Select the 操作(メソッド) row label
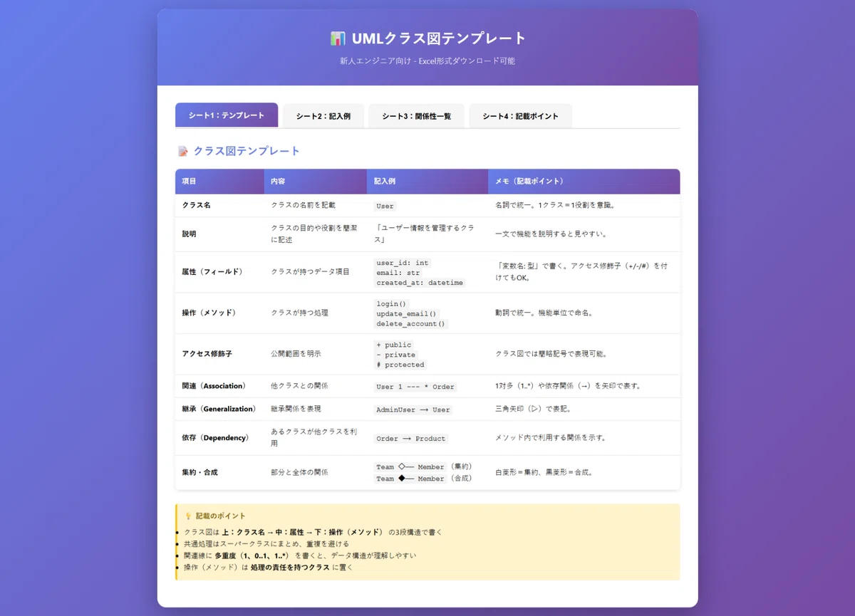 click(209, 313)
